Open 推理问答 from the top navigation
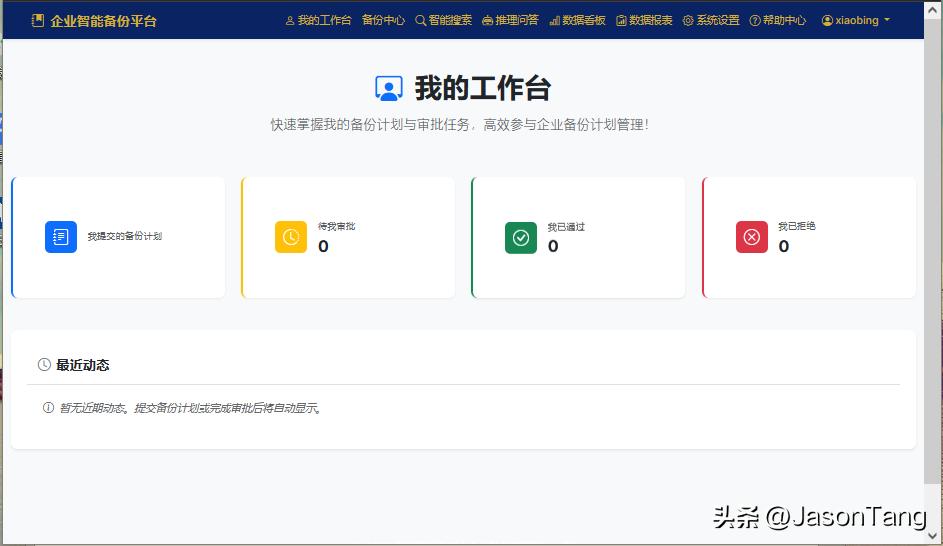The image size is (943, 546). click(510, 20)
